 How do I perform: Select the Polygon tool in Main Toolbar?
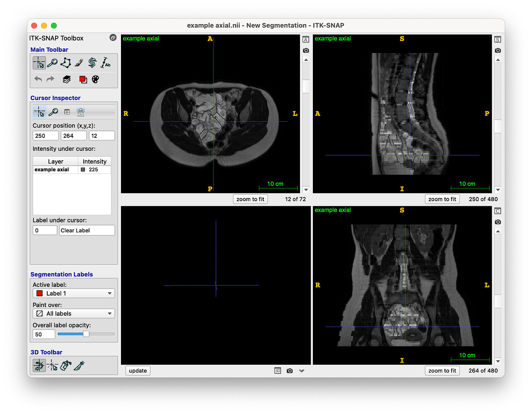[65, 63]
